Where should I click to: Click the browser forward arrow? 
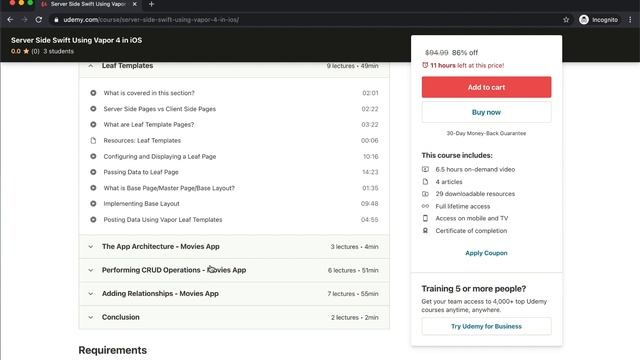pyautogui.click(x=24, y=20)
